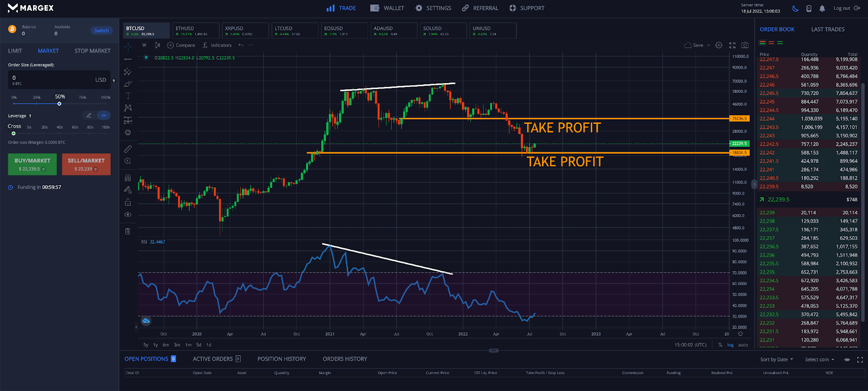Select the text annotation tool
The image size is (868, 391).
[x=128, y=96]
